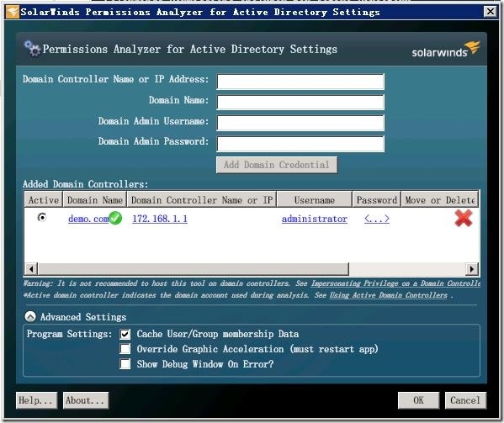Open the About dialog
The height and width of the screenshot is (423, 504).
click(x=86, y=400)
